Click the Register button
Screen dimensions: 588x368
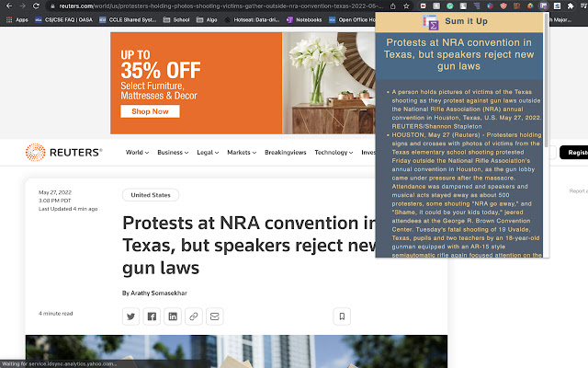[577, 153]
